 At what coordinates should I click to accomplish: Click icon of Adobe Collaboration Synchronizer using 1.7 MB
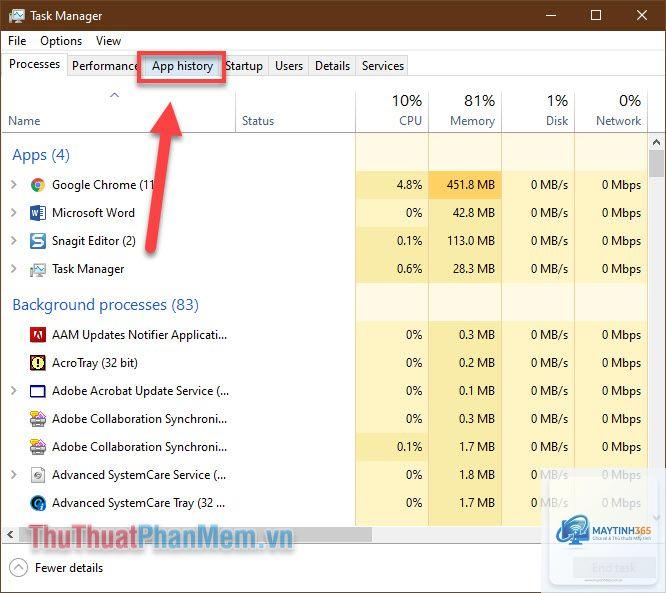pos(38,447)
